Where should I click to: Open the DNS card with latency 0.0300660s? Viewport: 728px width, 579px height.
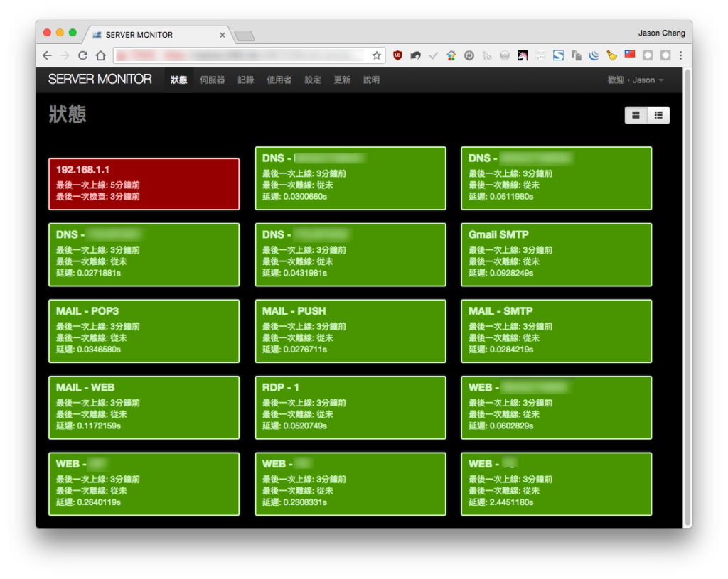350,178
